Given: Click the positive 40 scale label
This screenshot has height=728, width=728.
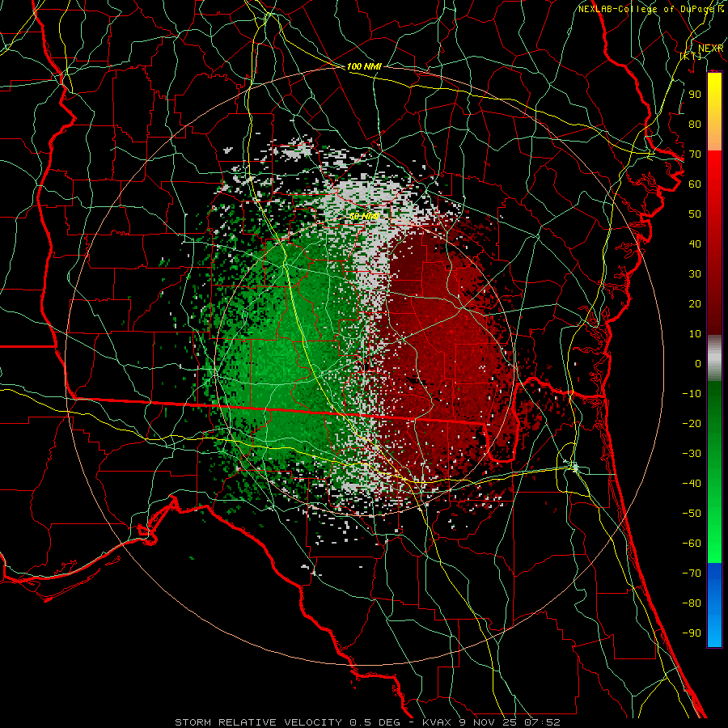Looking at the screenshot, I should point(695,243).
